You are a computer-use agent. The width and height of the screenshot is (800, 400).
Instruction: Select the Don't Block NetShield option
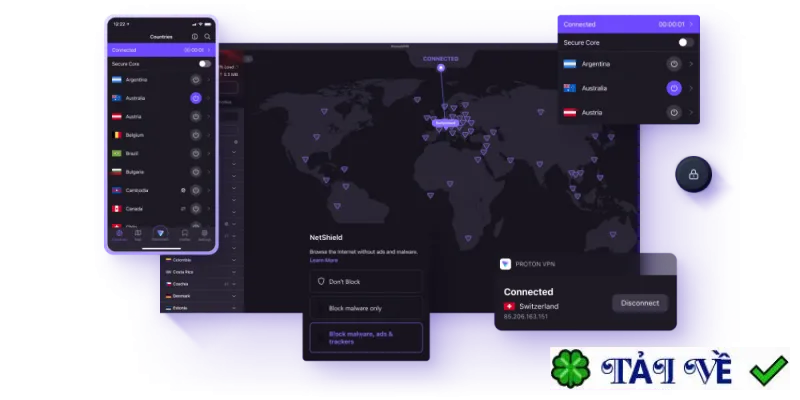pos(366,282)
